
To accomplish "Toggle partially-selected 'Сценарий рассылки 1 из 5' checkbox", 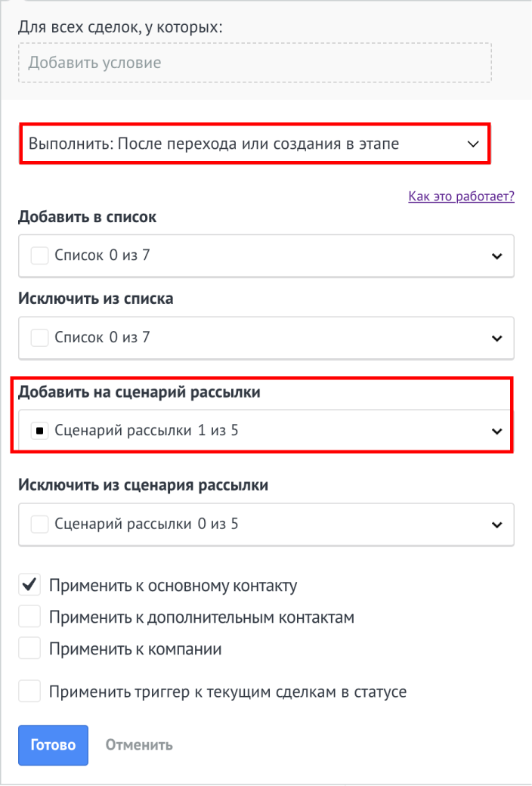I will pos(39,431).
